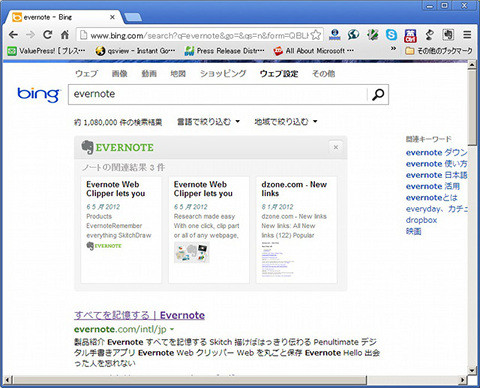Select the 地図 search tab
480x388 pixels.
[x=178, y=74]
